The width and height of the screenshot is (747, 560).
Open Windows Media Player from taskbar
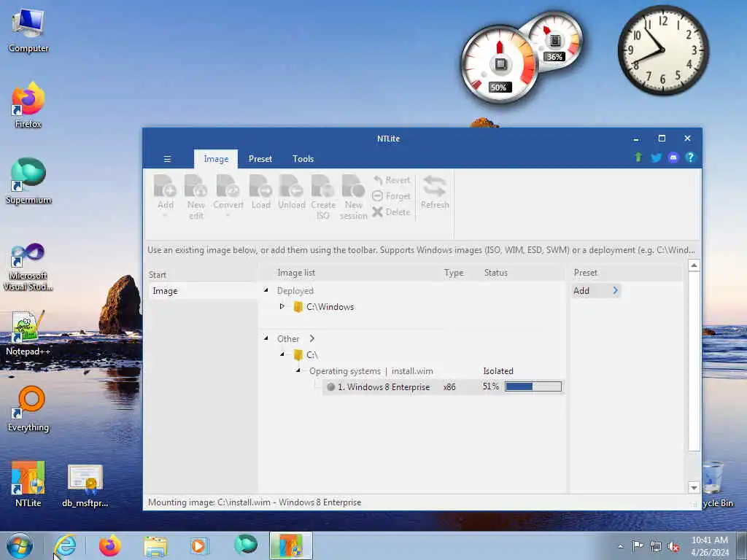pyautogui.click(x=200, y=545)
